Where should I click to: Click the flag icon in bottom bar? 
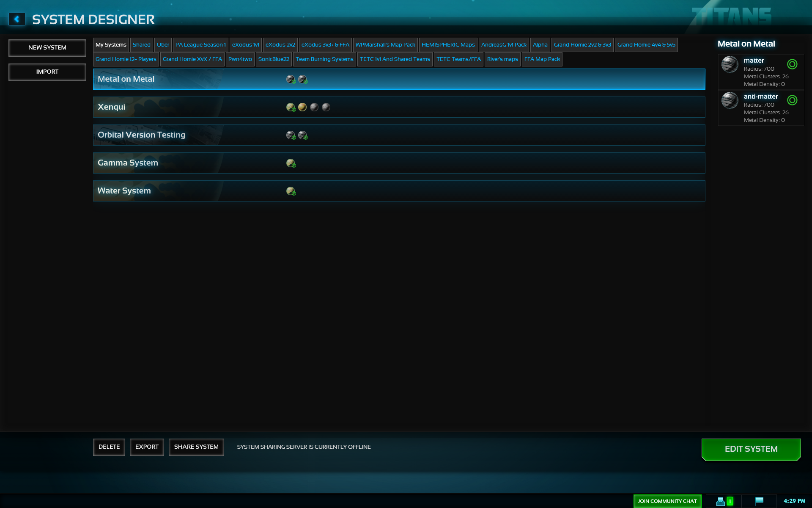coord(759,501)
